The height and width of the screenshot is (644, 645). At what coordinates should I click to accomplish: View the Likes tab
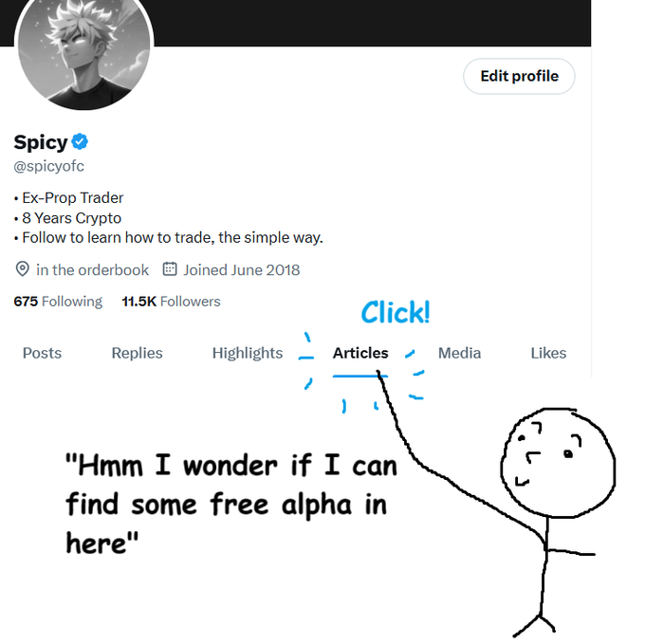coord(548,353)
